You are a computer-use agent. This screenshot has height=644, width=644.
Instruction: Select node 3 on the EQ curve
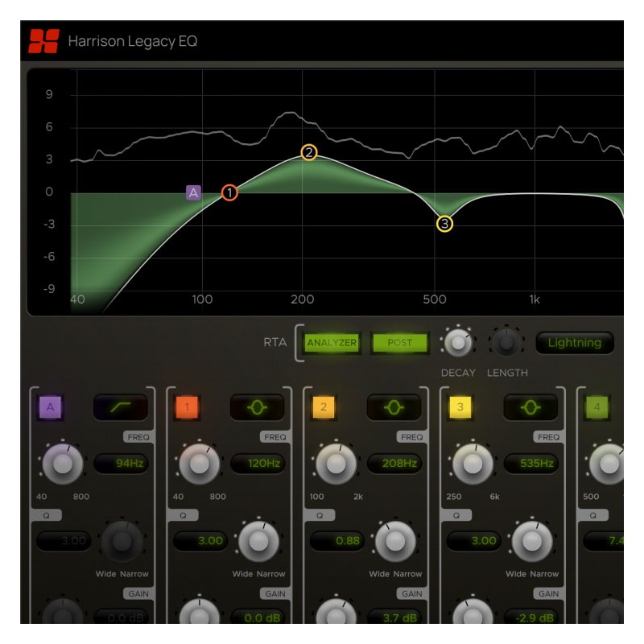[x=444, y=224]
